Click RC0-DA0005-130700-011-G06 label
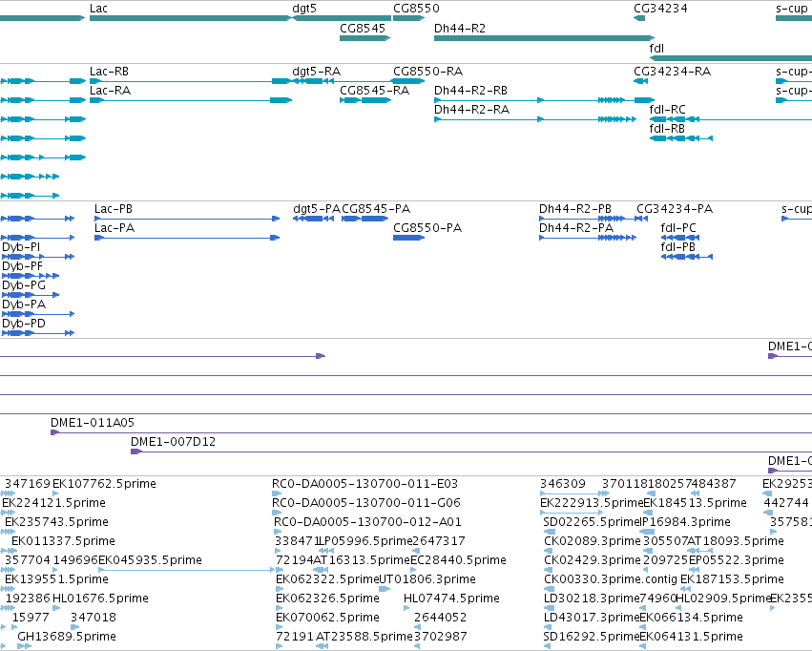 pos(366,503)
